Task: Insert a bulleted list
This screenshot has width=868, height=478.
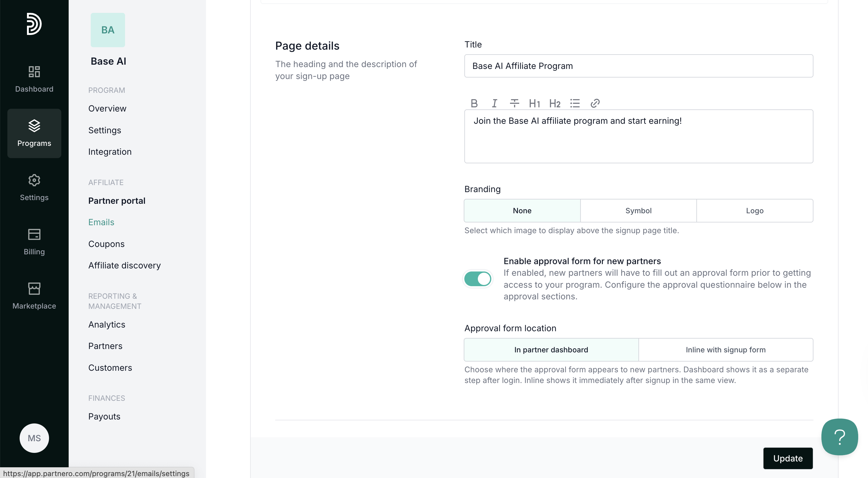Action: [575, 103]
